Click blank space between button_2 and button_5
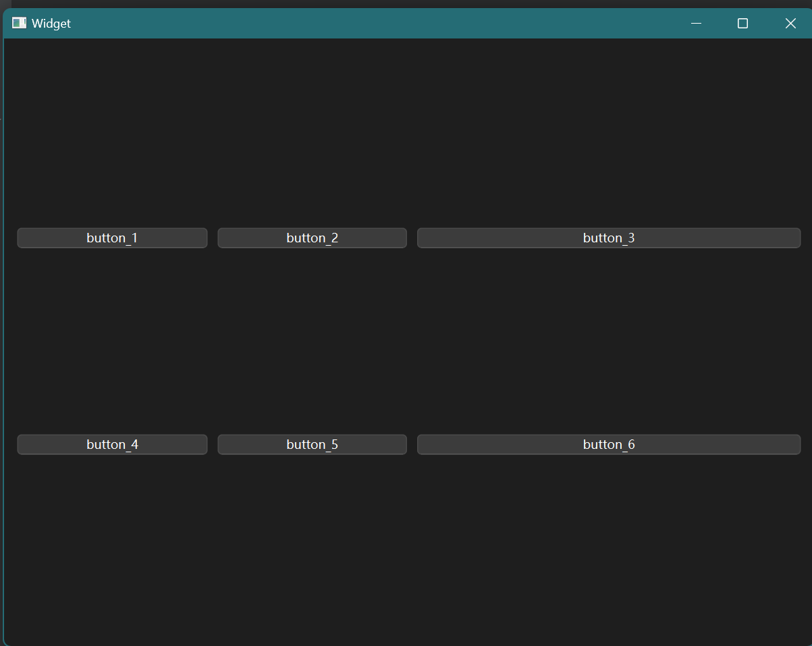The height and width of the screenshot is (646, 812). (312, 341)
